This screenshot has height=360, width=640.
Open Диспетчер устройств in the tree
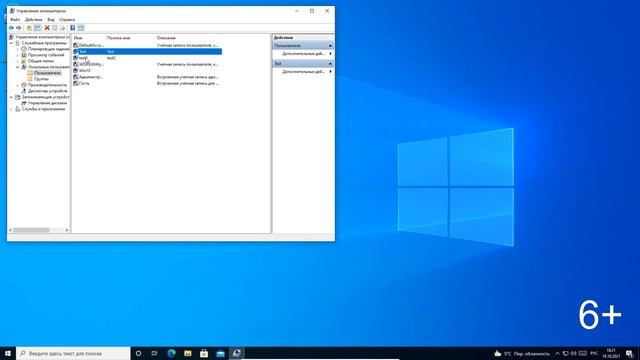[x=47, y=91]
